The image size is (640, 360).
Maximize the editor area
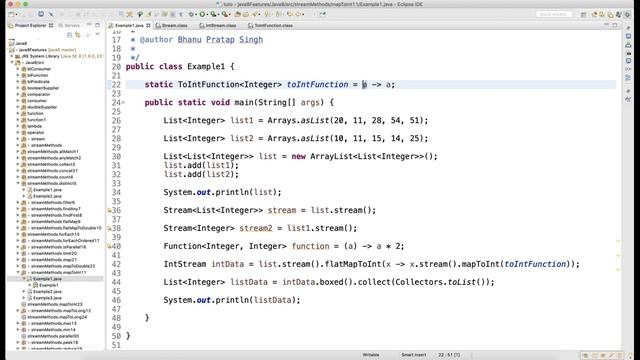615,25
